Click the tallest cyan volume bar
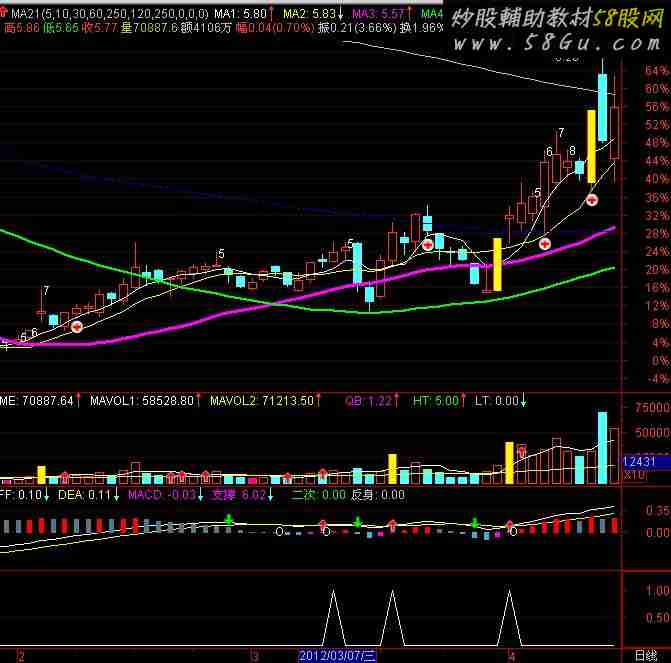This screenshot has height=663, width=671. tap(602, 448)
